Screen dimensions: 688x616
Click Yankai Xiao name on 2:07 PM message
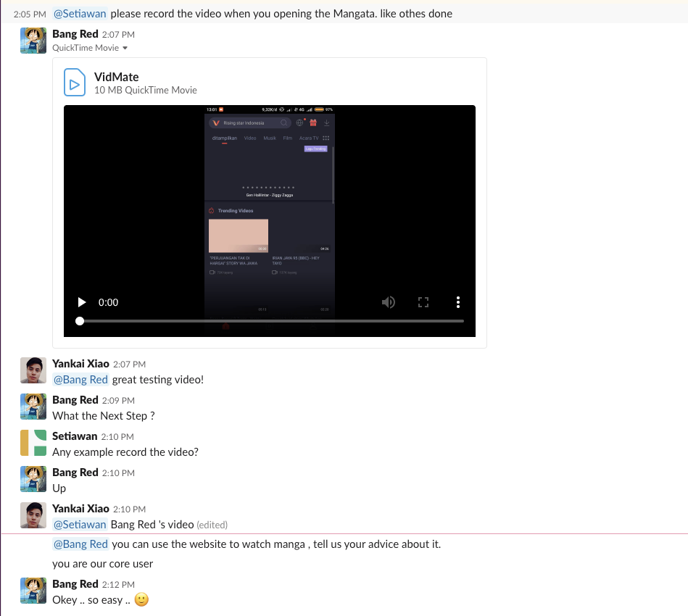coord(80,364)
